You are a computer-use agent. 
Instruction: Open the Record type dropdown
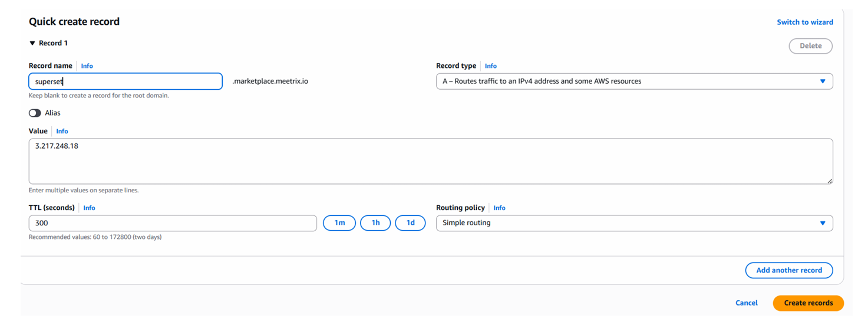[634, 81]
